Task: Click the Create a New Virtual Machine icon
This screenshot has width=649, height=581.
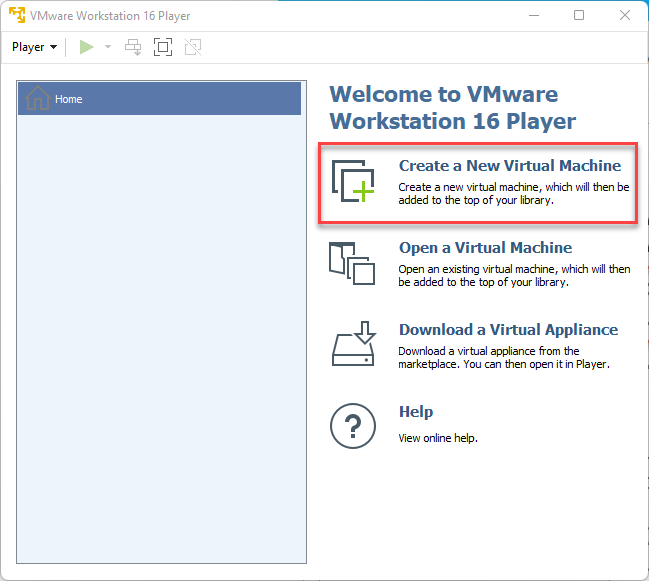Action: (x=352, y=181)
